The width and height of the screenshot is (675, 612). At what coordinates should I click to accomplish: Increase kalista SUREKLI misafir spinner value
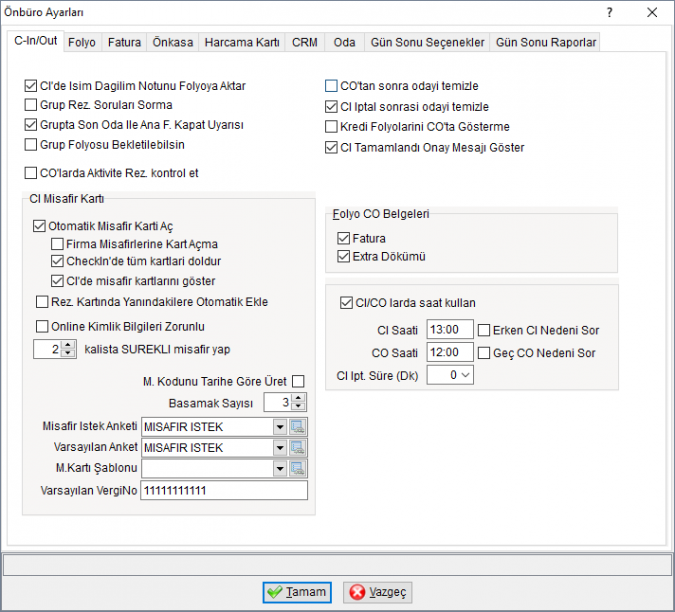click(x=68, y=345)
